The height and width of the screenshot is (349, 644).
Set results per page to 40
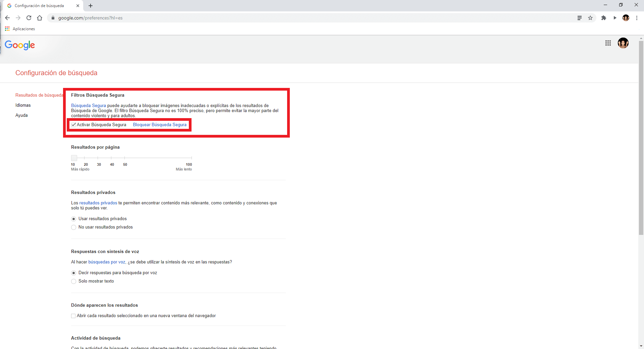click(x=111, y=158)
